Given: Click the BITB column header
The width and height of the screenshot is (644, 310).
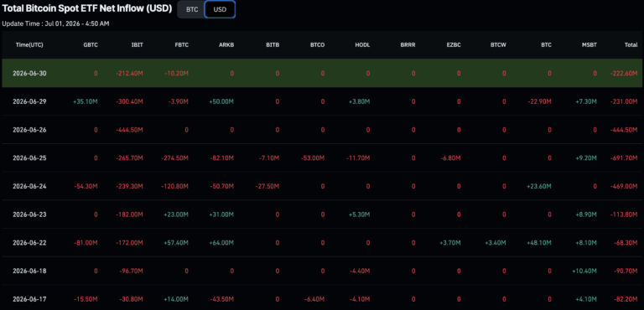Looking at the screenshot, I should [273, 45].
